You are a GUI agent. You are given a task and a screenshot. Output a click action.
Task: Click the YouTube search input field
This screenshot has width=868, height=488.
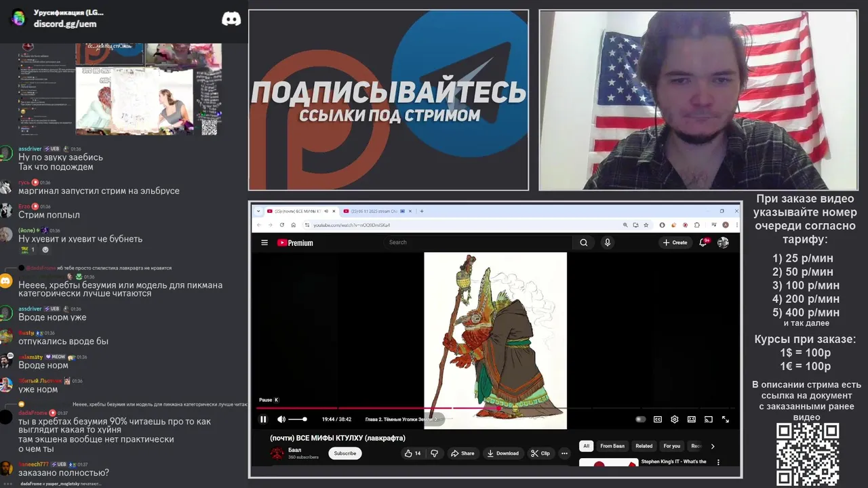click(x=477, y=243)
